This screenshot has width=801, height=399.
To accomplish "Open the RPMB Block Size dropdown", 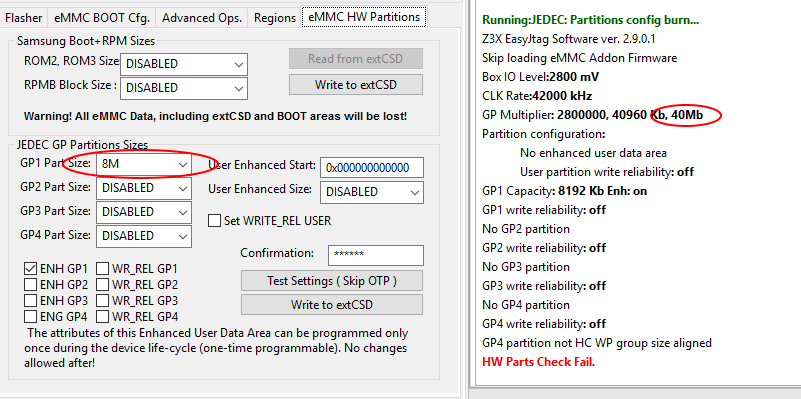I will click(184, 88).
